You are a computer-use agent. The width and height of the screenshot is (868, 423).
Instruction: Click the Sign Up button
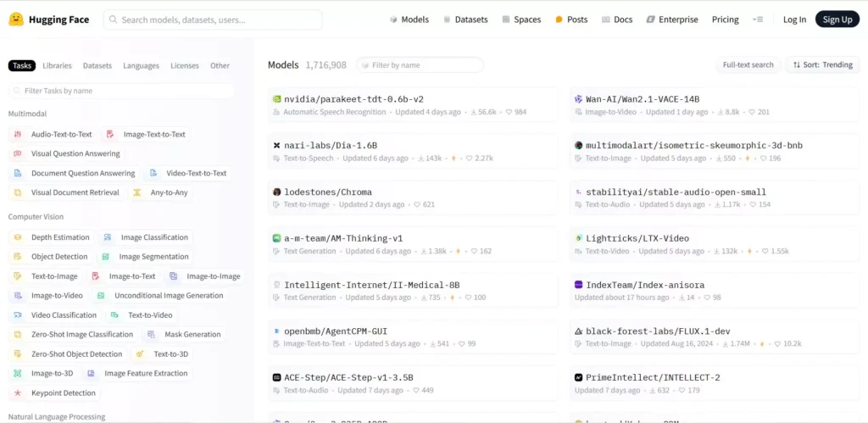pyautogui.click(x=837, y=19)
